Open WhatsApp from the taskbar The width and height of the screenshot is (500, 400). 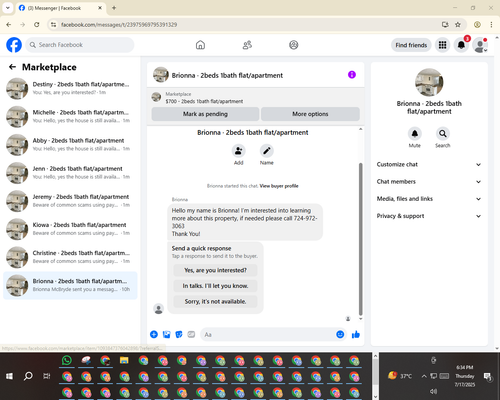tap(67, 360)
